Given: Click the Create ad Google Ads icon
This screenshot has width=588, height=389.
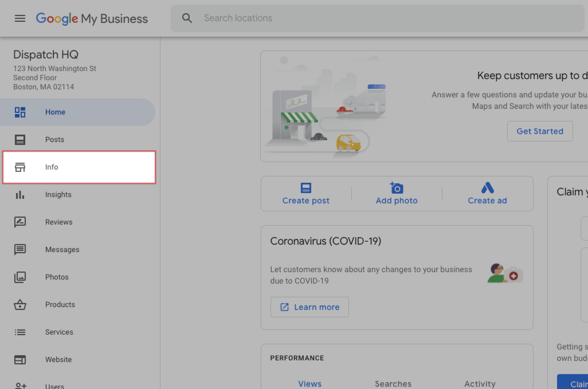Looking at the screenshot, I should (488, 188).
